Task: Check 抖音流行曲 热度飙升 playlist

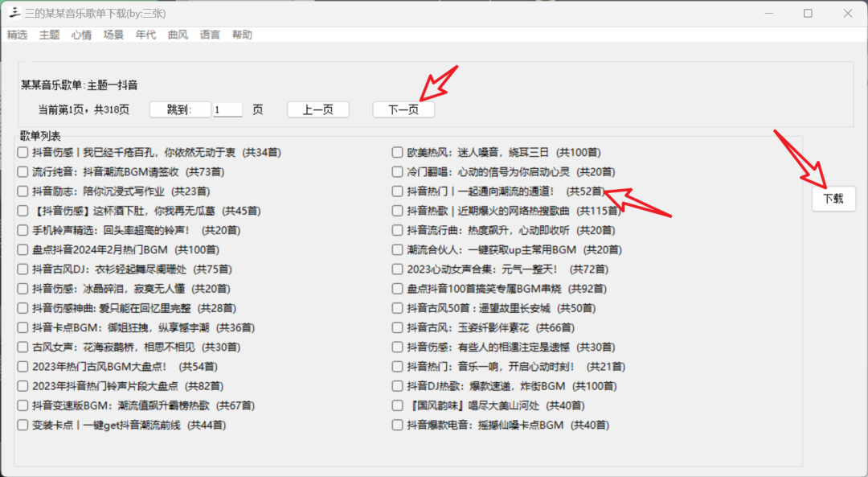Action: point(398,230)
